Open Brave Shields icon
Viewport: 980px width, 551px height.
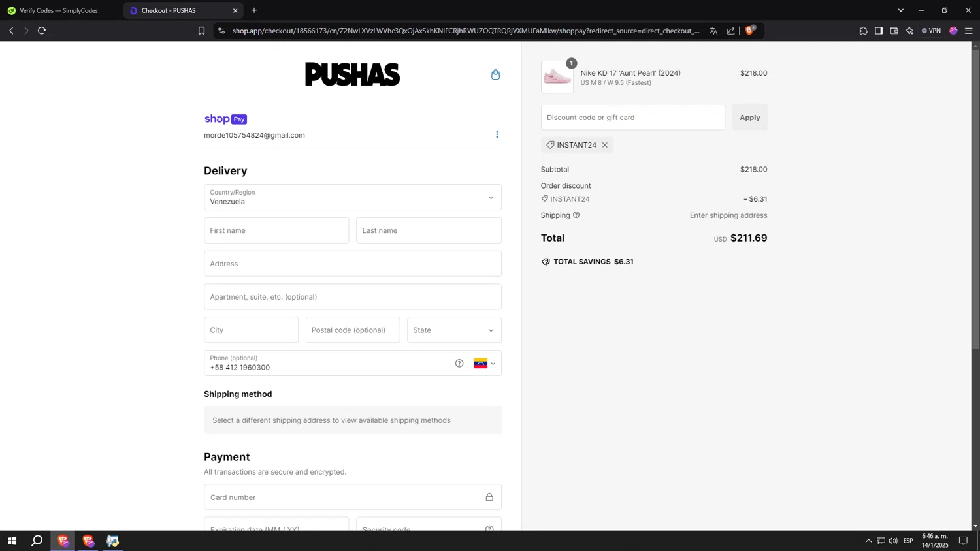[x=750, y=30]
